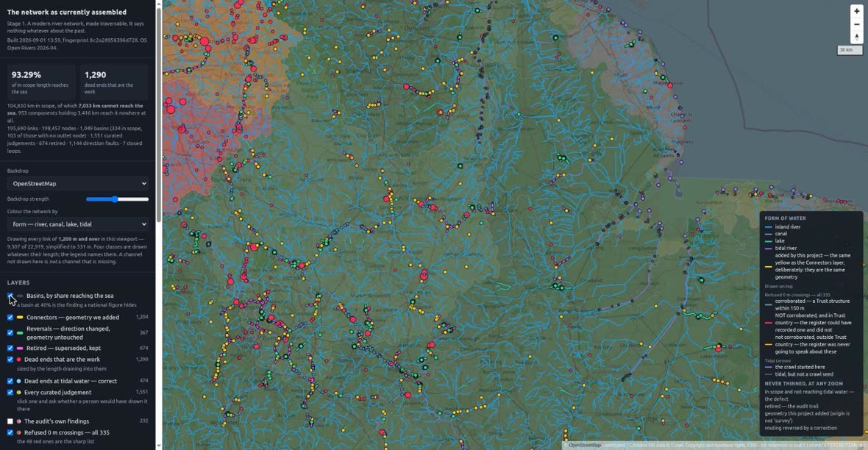
Task: Click 'the 48 red ones are the sharp list' note
Action: pyautogui.click(x=55, y=442)
